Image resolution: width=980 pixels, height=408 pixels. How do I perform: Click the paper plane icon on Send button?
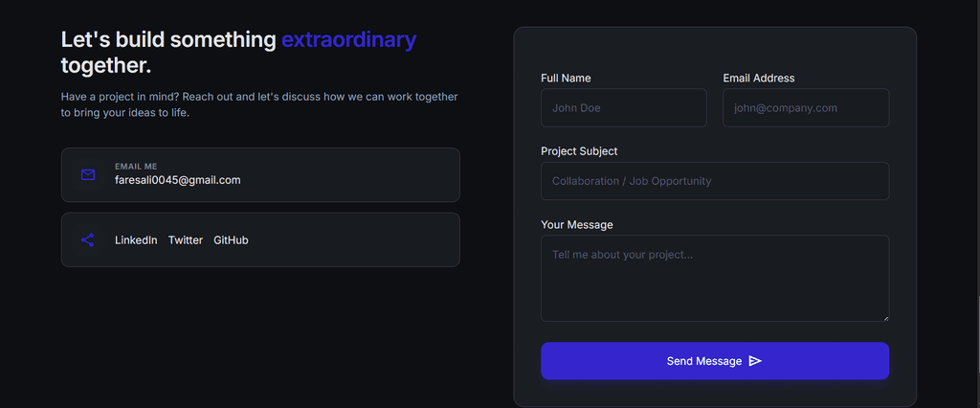pos(755,361)
